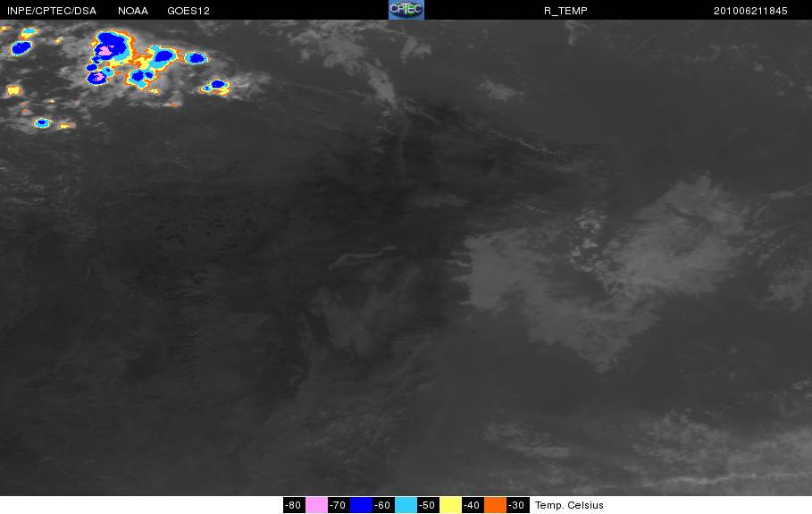Click the GOES12 satellite label
Screen dimensions: 812x514
point(188,11)
